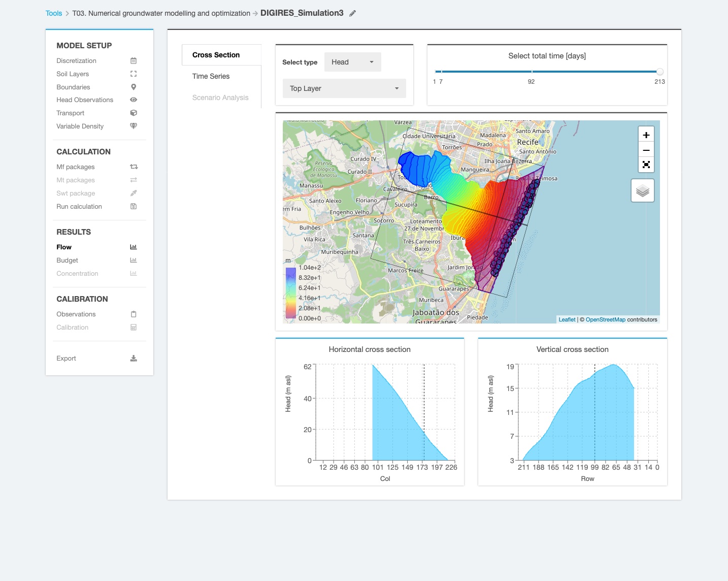Viewport: 728px width, 581px height.
Task: Open the Select type Head dropdown
Action: click(x=352, y=62)
